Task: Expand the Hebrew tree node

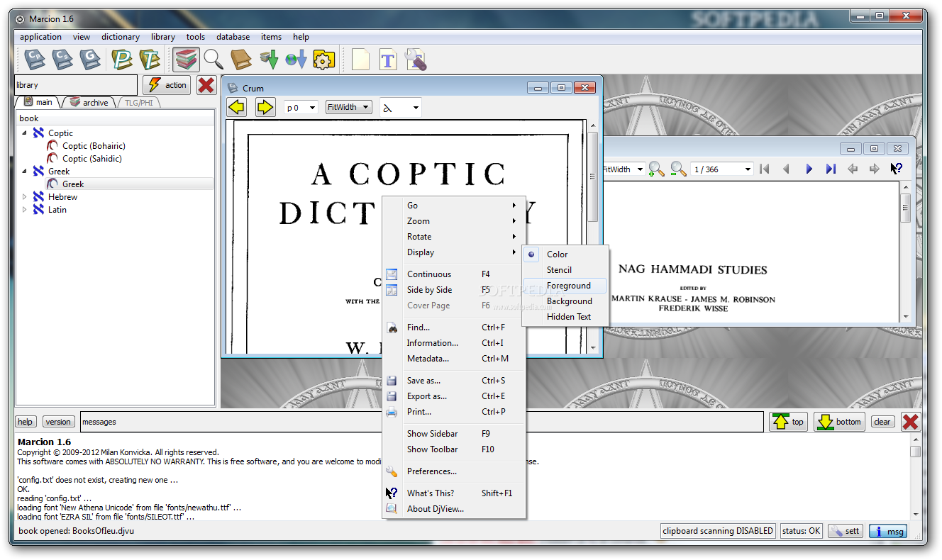Action: [x=25, y=197]
